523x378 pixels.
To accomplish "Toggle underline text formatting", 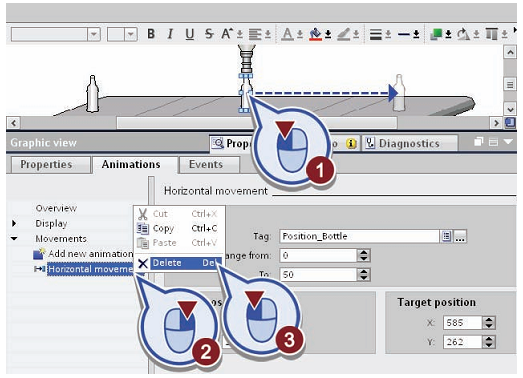I will coord(189,34).
